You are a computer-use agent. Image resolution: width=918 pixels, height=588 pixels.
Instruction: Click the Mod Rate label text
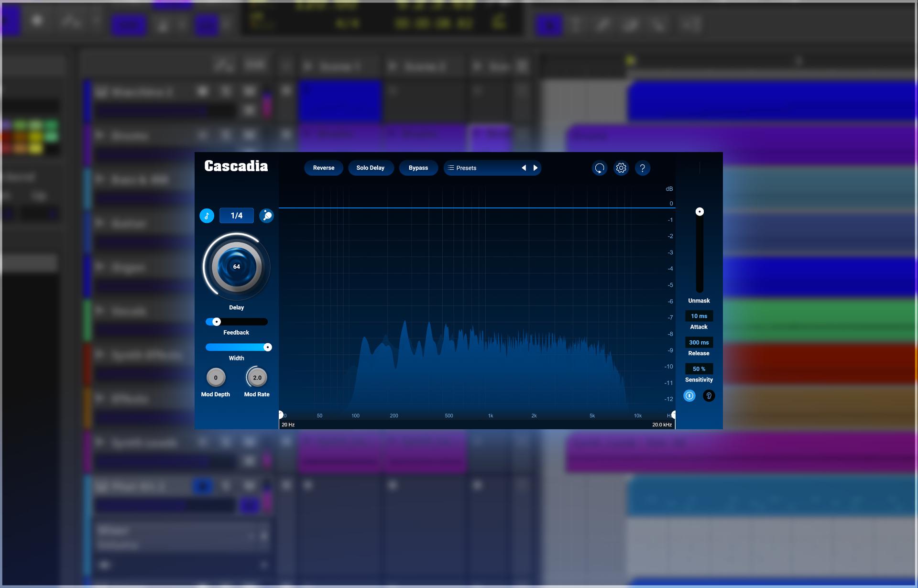257,394
